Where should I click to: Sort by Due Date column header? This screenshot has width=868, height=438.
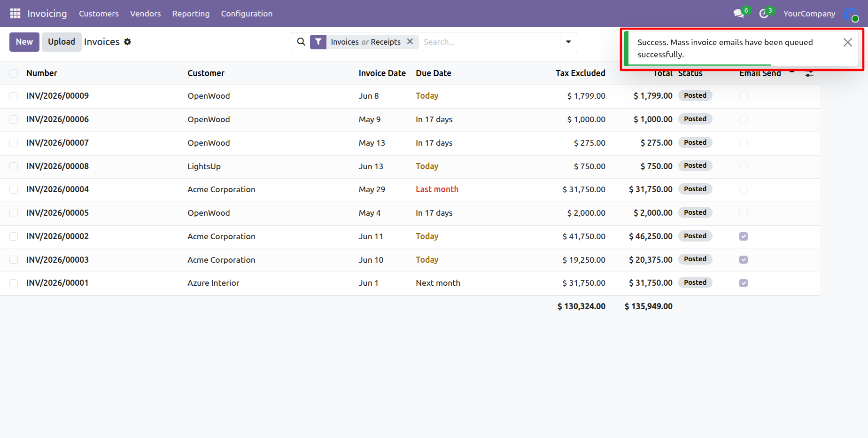pos(434,73)
